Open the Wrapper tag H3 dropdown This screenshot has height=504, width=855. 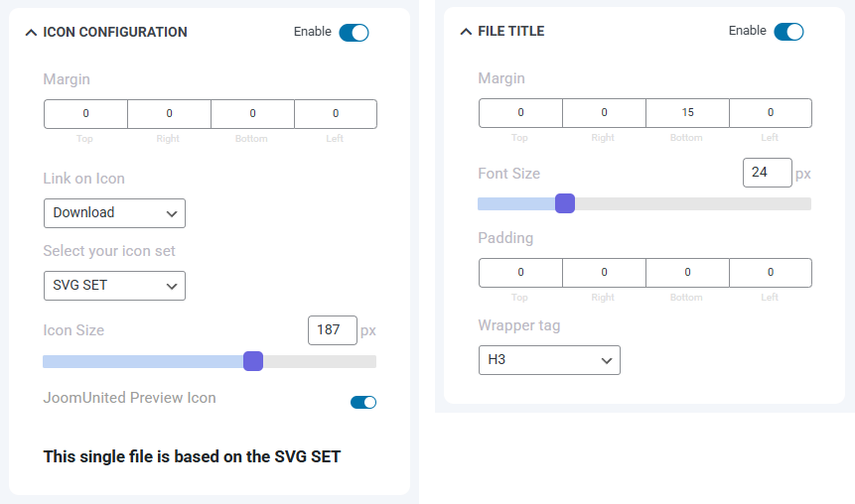549,360
